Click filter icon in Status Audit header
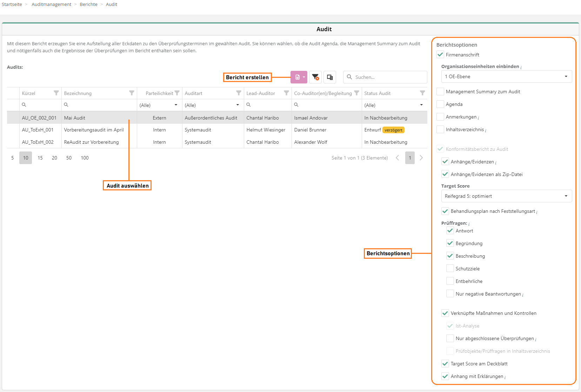581x392 pixels. click(x=422, y=93)
